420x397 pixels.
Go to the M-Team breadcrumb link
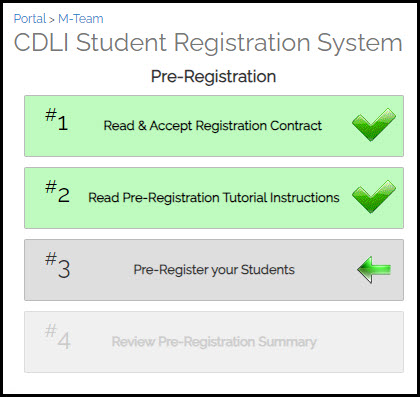coord(81,19)
